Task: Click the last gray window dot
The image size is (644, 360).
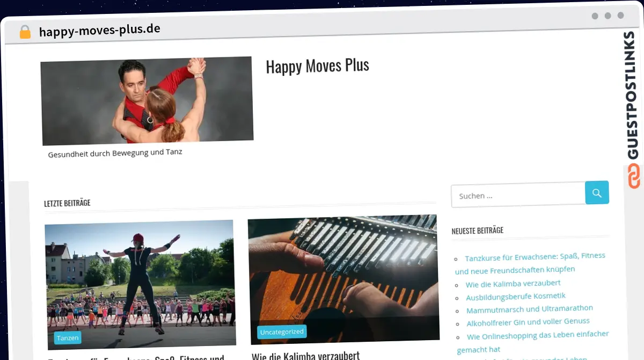Action: tap(620, 16)
